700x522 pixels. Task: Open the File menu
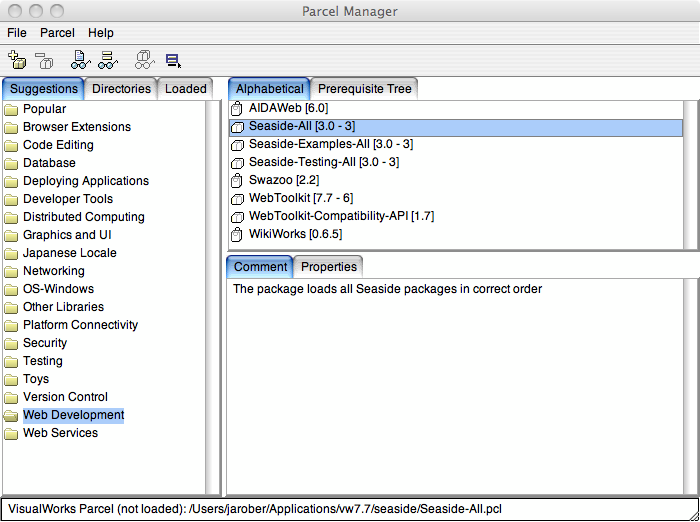[x=17, y=33]
